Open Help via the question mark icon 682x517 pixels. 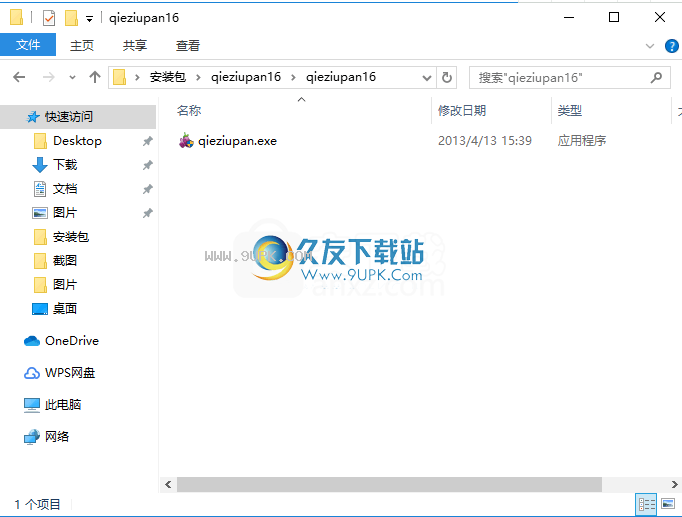coord(672,46)
